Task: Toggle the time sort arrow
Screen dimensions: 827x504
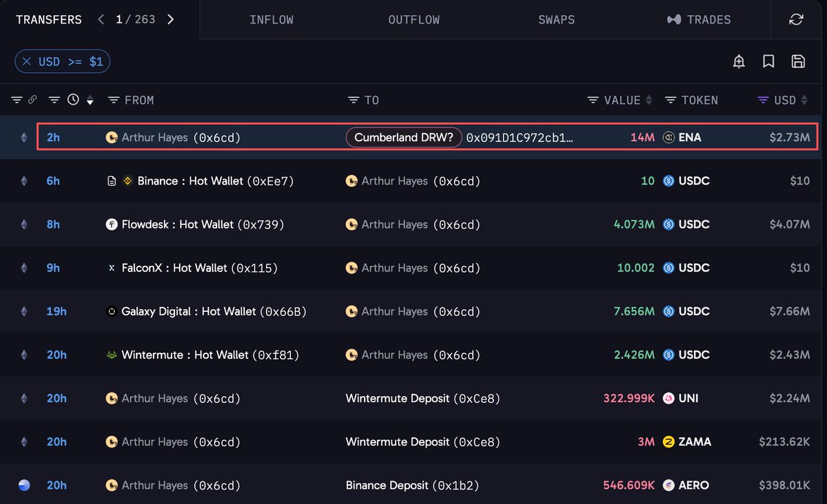Action: pos(90,101)
